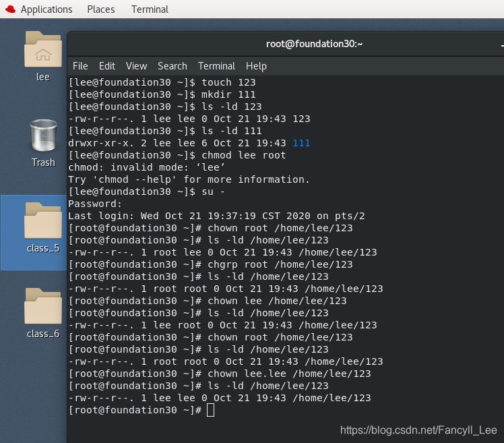The image size is (504, 443).
Task: Click the root@foundation30:~ title bar
Action: tap(314, 44)
